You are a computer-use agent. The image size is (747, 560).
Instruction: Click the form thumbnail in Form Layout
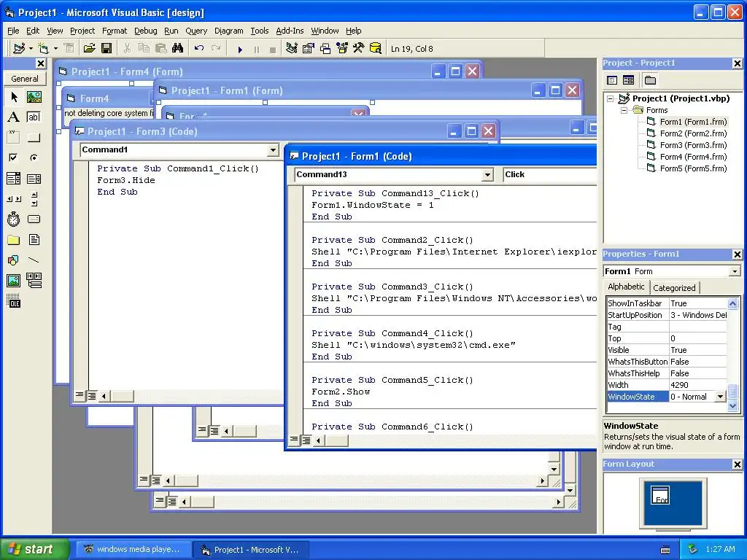click(660, 496)
